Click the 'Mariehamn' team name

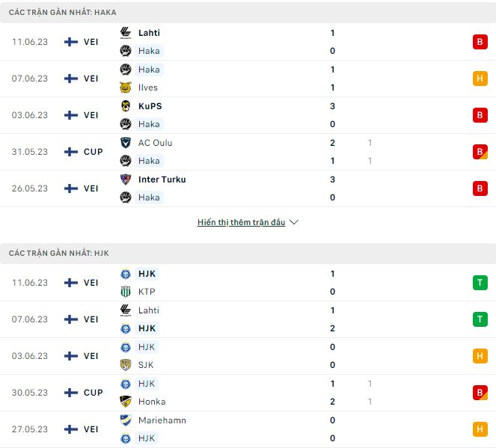[x=162, y=420]
